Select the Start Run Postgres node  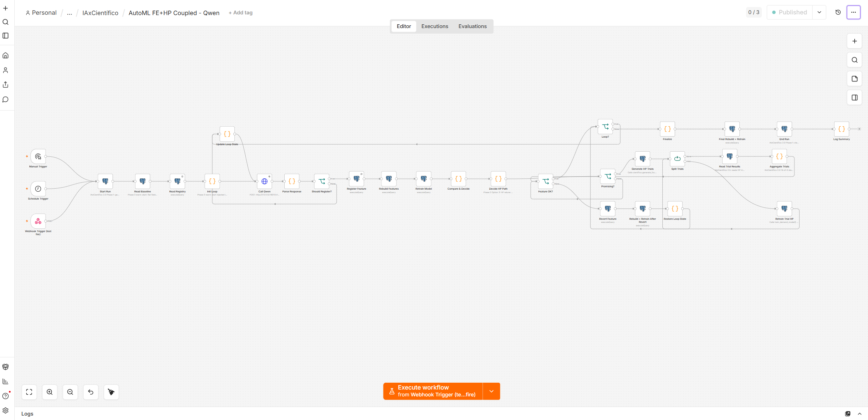pyautogui.click(x=105, y=181)
